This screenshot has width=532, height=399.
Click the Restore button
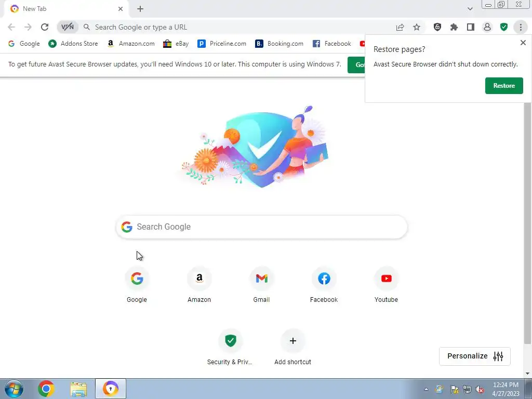click(x=504, y=86)
